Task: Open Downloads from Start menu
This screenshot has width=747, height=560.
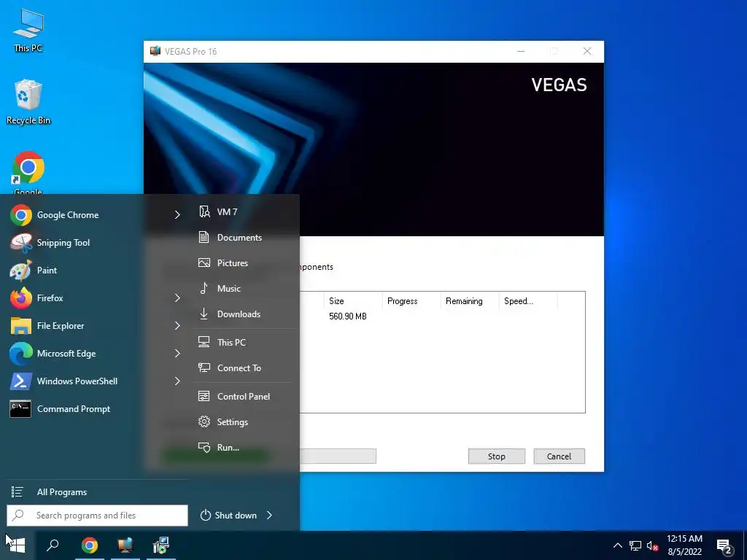Action: (244, 314)
